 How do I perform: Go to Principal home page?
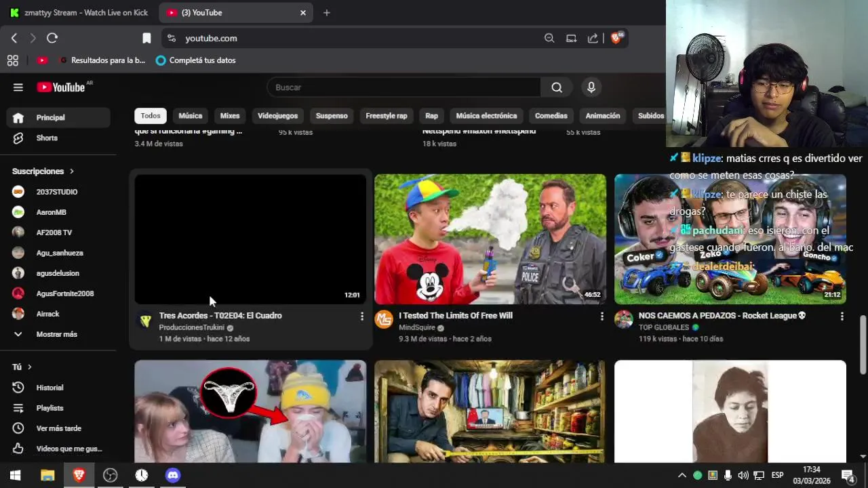coord(58,117)
